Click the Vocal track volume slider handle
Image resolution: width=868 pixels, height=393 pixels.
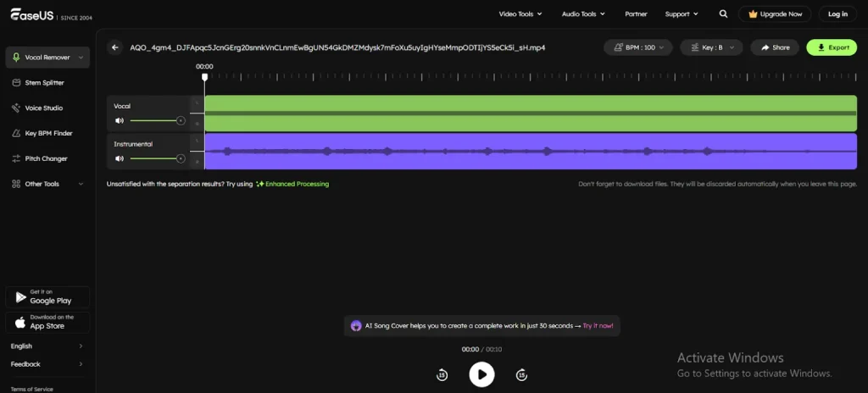181,120
